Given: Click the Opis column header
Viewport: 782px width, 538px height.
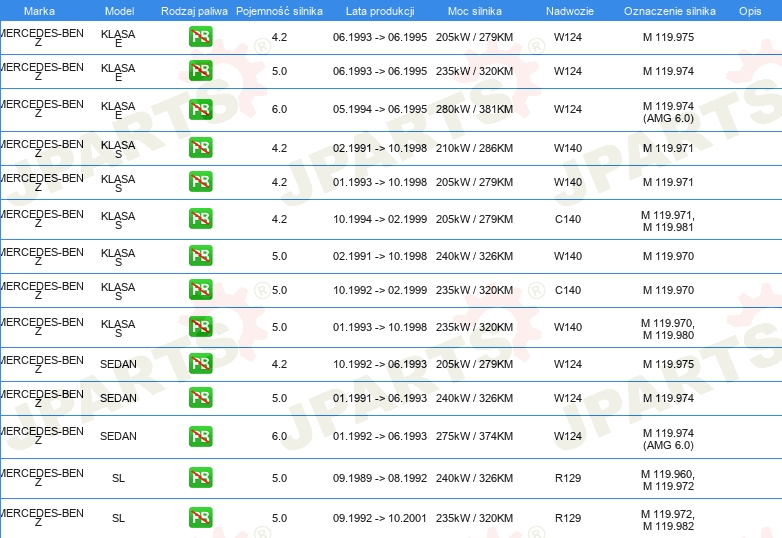Looking at the screenshot, I should click(x=750, y=11).
